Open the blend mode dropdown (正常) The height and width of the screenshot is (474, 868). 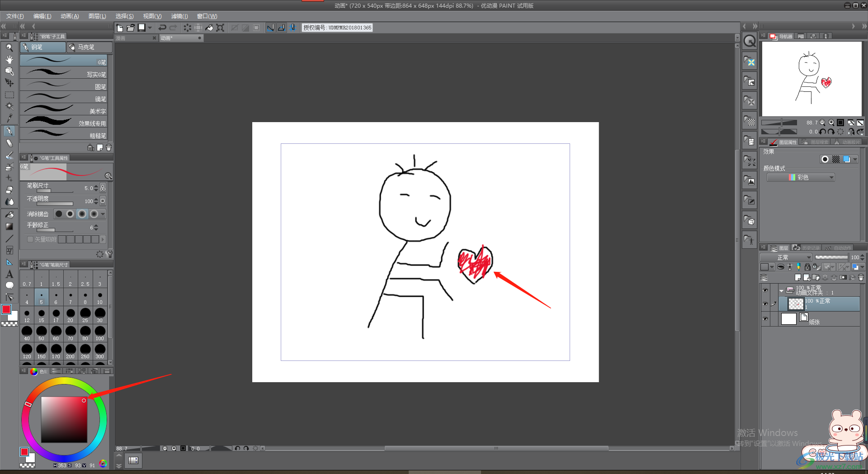click(787, 257)
